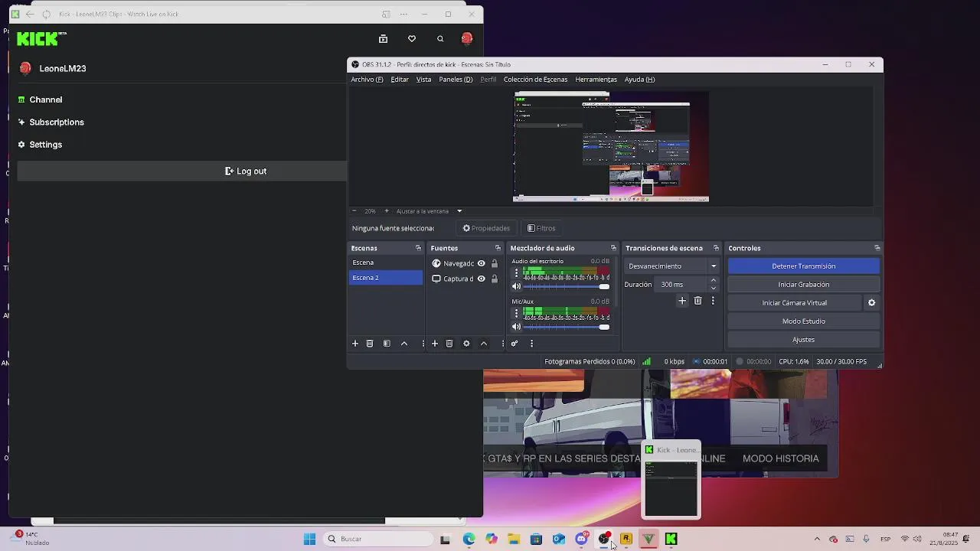The height and width of the screenshot is (551, 980).
Task: Click Iniciar Grabación button
Action: click(x=803, y=285)
